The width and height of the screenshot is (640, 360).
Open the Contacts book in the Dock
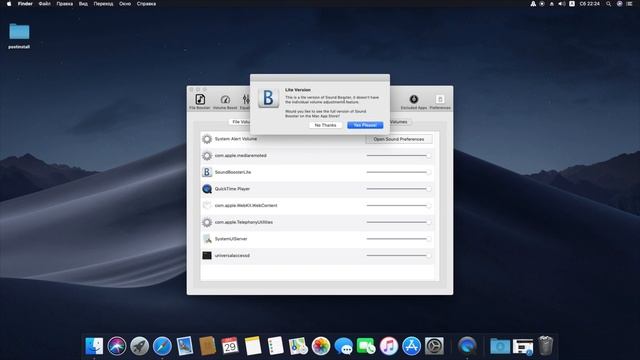[x=207, y=346]
